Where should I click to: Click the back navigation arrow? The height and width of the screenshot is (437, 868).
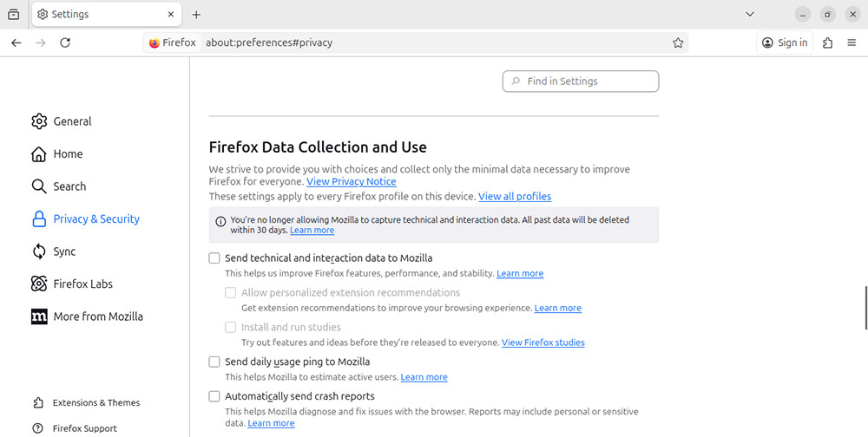coord(16,42)
